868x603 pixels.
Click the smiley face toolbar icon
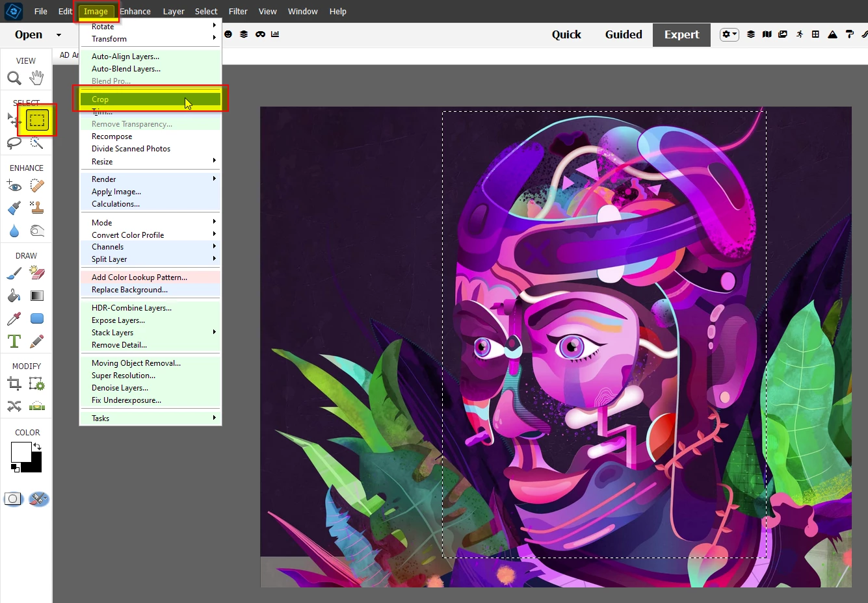point(228,34)
